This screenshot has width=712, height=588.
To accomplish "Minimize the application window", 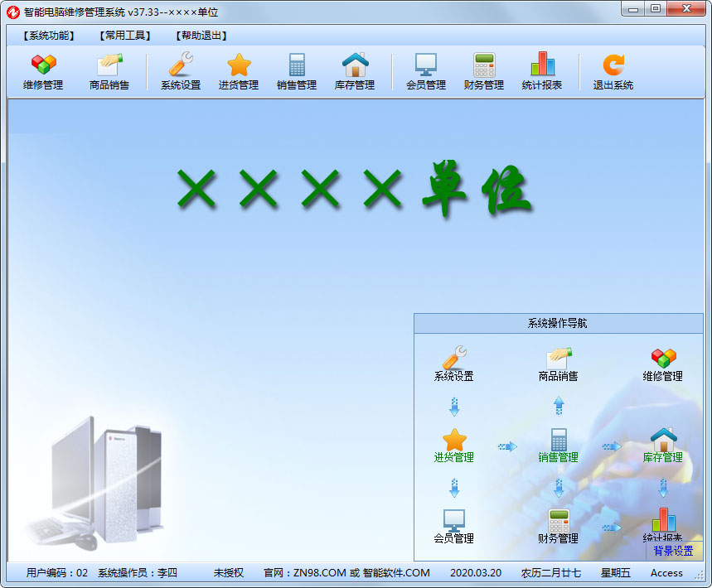I will (x=633, y=8).
